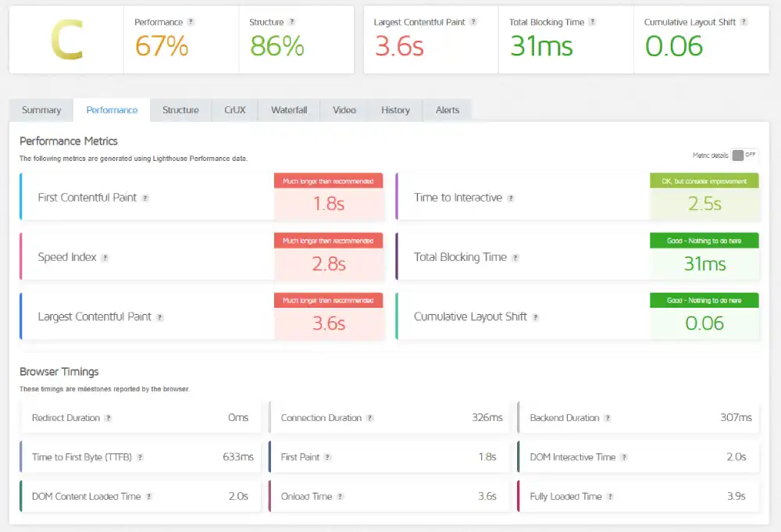Click help icon beside Cumulative Layout Shift metric row

point(536,317)
